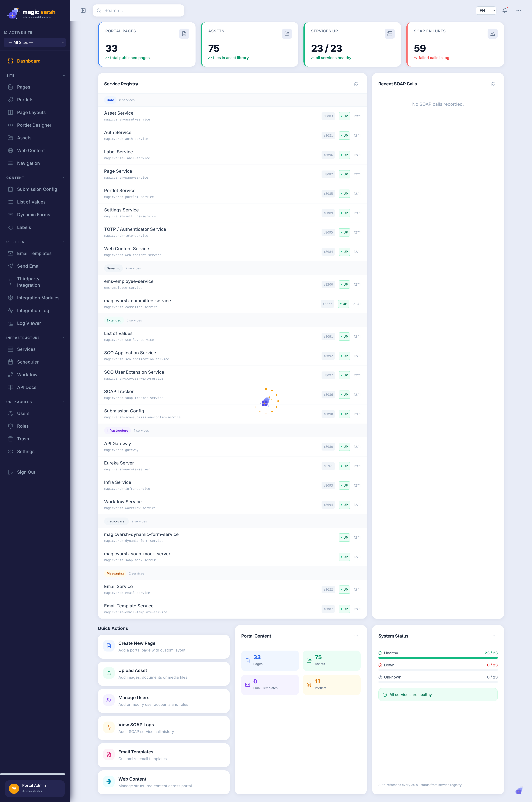Collapse the sidebar with the panel toggle icon

(83, 10)
